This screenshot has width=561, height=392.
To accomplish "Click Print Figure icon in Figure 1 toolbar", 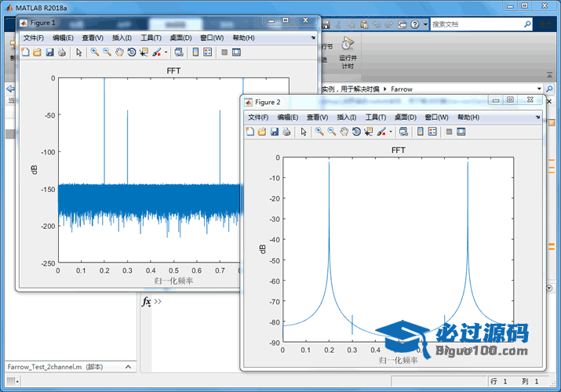I will (x=61, y=53).
